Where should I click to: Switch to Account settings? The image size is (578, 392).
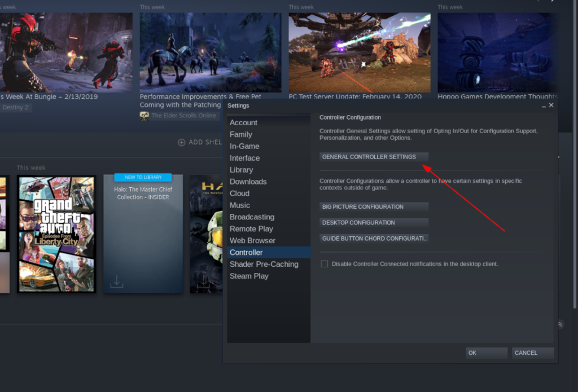[244, 122]
